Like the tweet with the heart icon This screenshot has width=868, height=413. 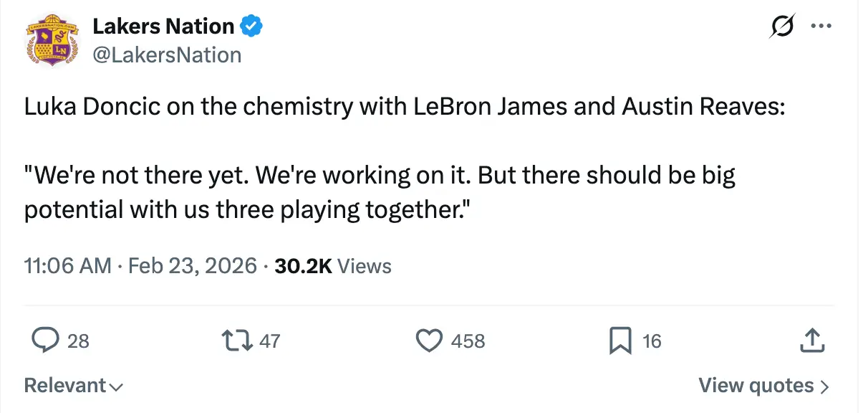[x=429, y=340]
